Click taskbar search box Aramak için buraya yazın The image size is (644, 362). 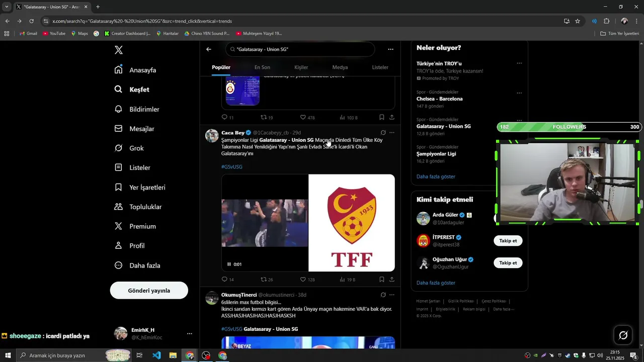click(x=73, y=355)
